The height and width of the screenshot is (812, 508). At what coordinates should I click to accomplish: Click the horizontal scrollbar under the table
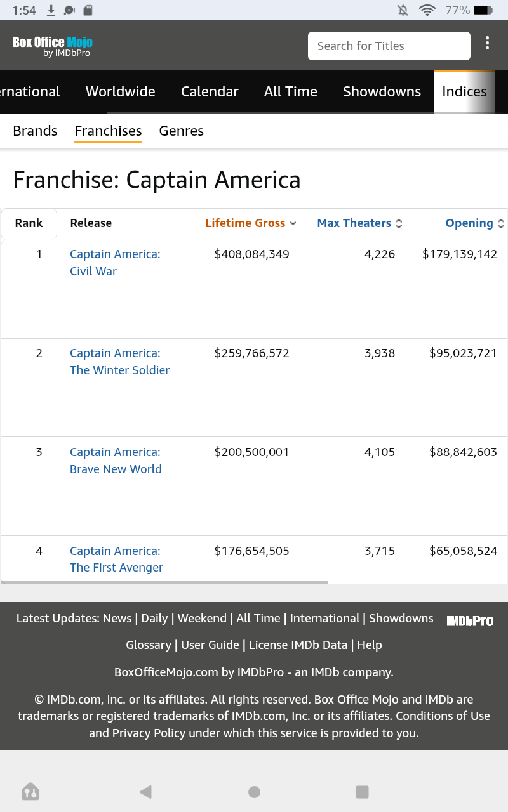tap(165, 582)
